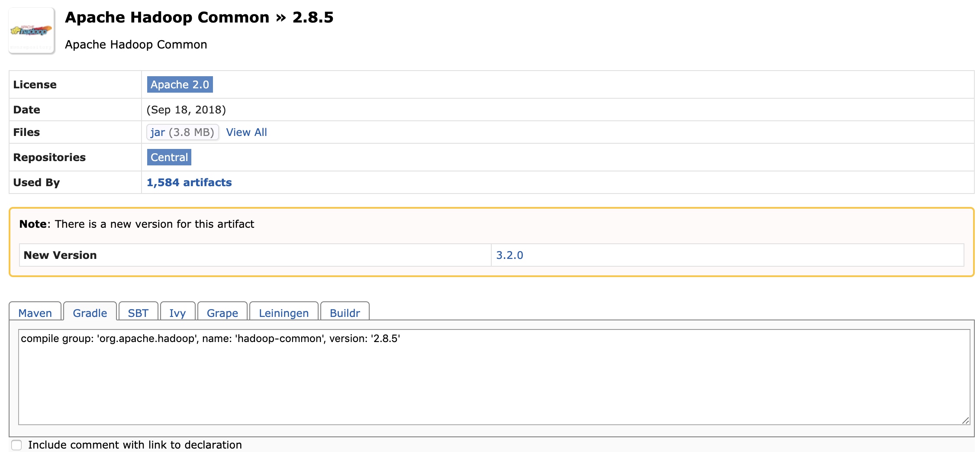
Task: Select the Gradle tab
Action: [x=90, y=313]
